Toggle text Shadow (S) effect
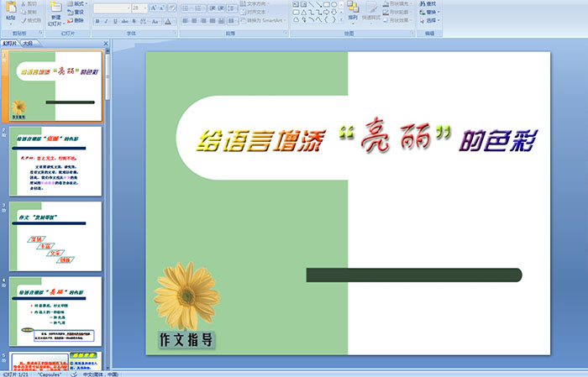Image resolution: width=588 pixels, height=377 pixels. (134, 21)
